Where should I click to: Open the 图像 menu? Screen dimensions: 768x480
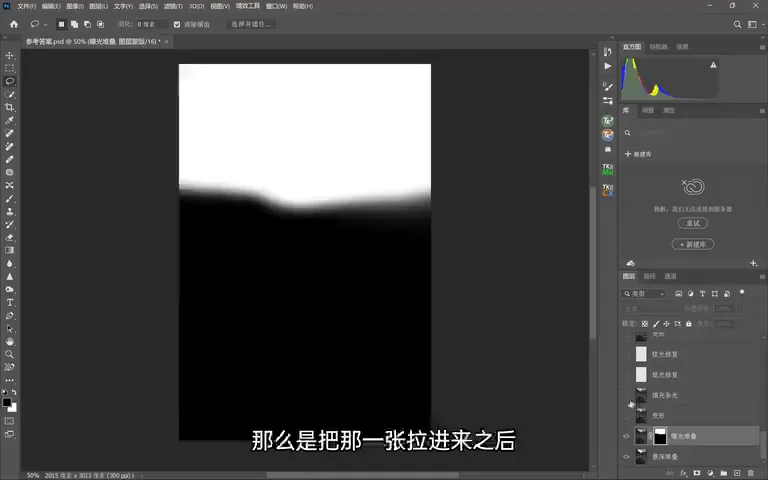75,6
